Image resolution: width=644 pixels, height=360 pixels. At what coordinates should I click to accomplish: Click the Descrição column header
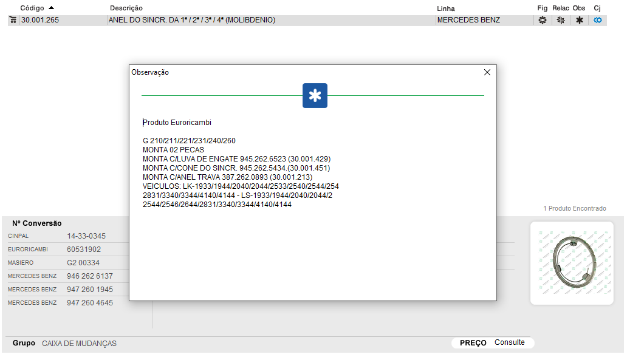tap(126, 8)
